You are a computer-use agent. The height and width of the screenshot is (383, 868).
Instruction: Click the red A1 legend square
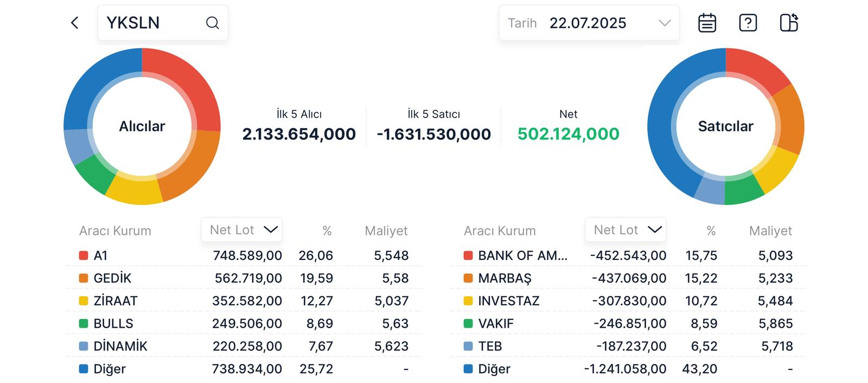click(84, 256)
